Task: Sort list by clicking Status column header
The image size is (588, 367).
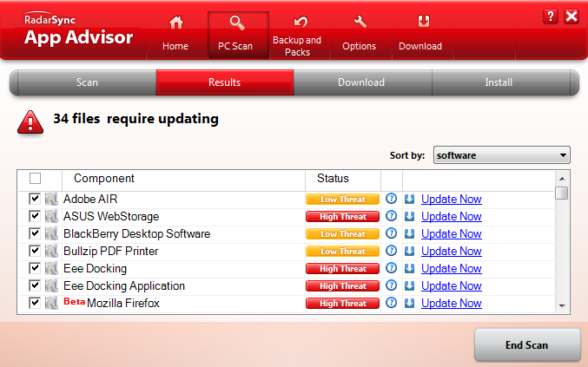Action: coord(333,179)
